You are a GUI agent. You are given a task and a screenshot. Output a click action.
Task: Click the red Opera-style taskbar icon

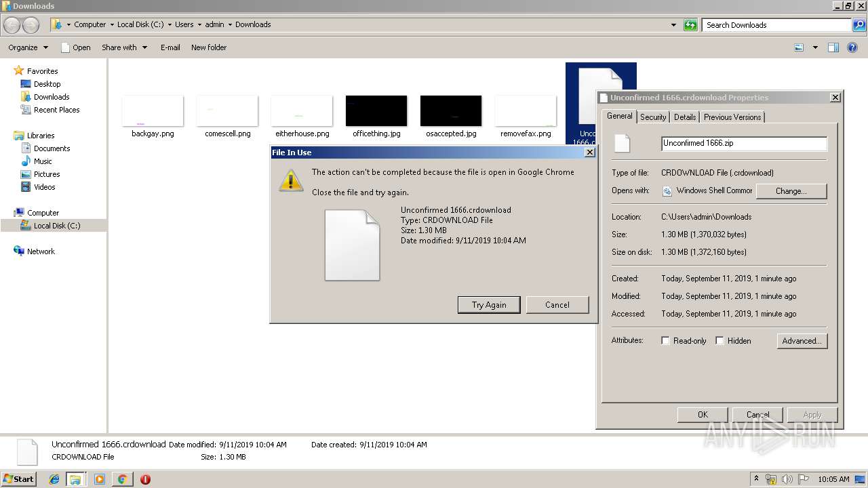click(145, 479)
